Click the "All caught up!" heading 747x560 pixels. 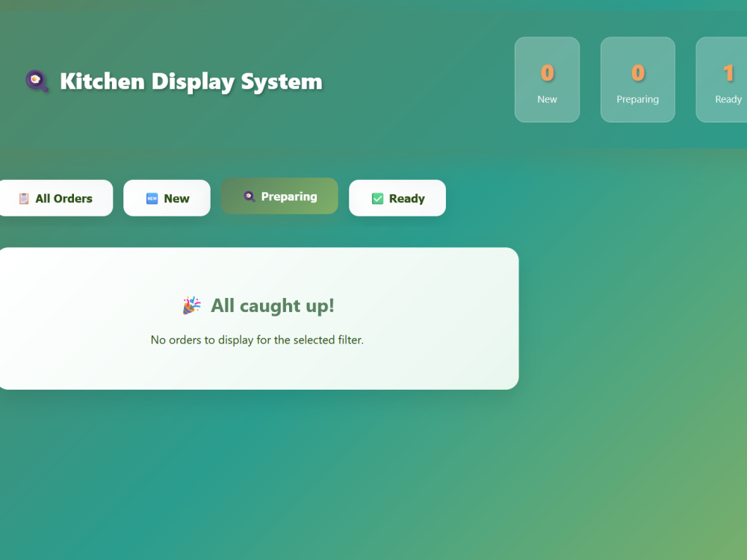(273, 305)
